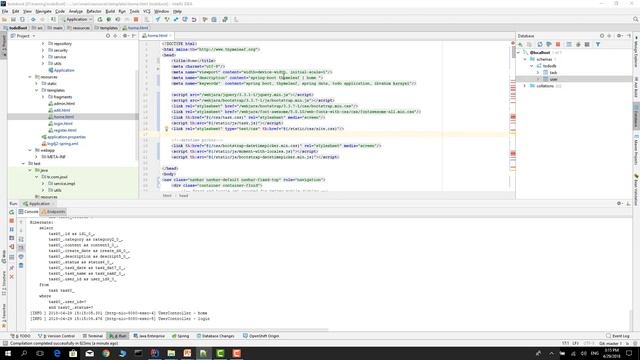Click the red Stop icon in Run panel
The height and width of the screenshot is (360, 640).
tap(11, 221)
